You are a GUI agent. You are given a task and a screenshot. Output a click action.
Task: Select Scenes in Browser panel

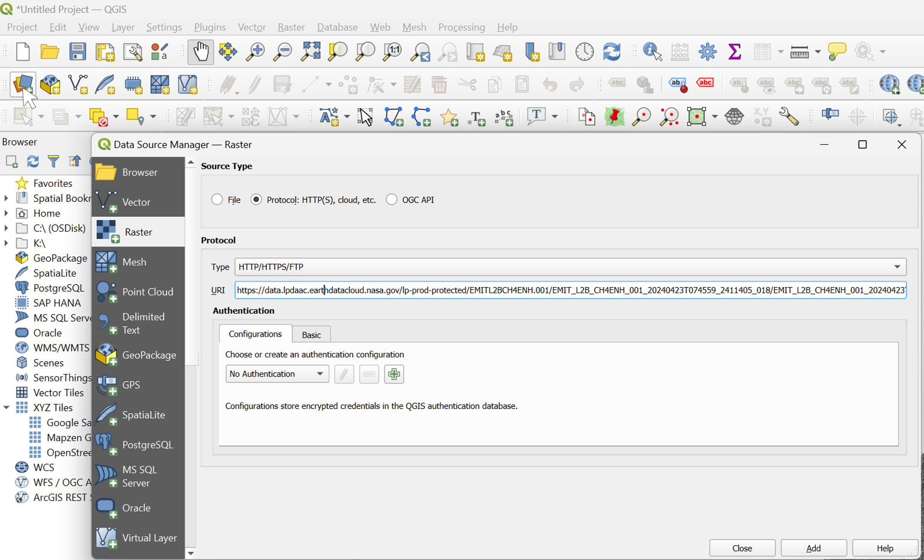48,363
